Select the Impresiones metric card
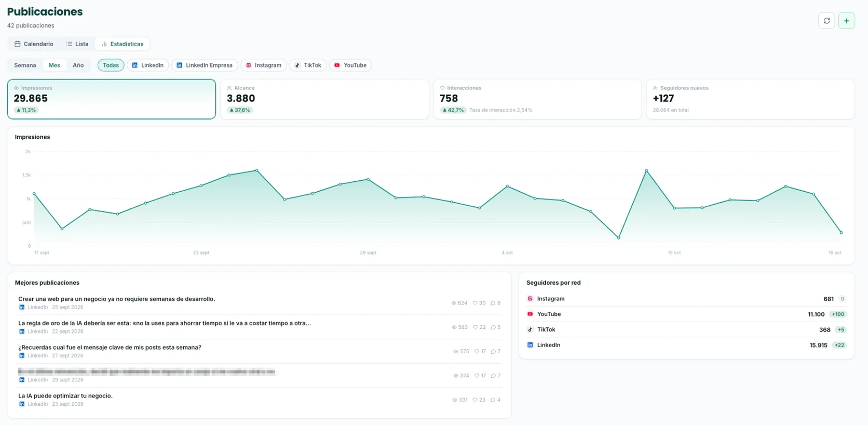Image resolution: width=868 pixels, height=425 pixels. [x=112, y=99]
